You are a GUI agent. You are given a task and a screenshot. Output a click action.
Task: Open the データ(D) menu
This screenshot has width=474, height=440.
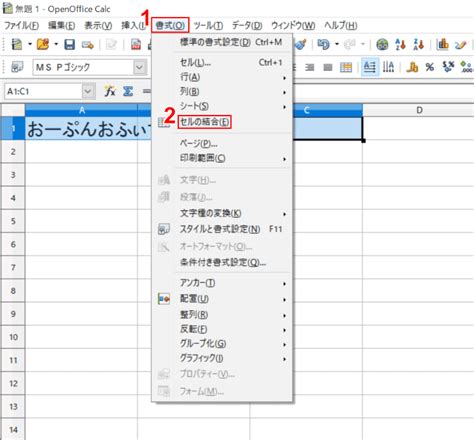pos(247,26)
